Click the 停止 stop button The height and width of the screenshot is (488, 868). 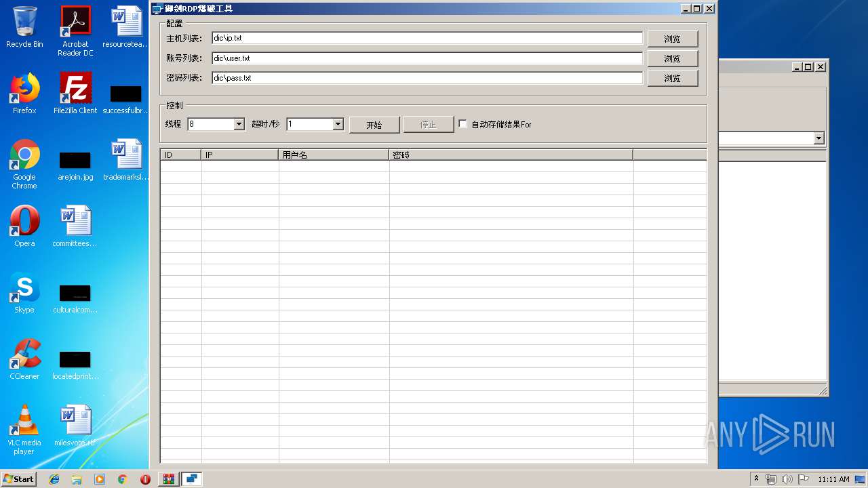429,125
